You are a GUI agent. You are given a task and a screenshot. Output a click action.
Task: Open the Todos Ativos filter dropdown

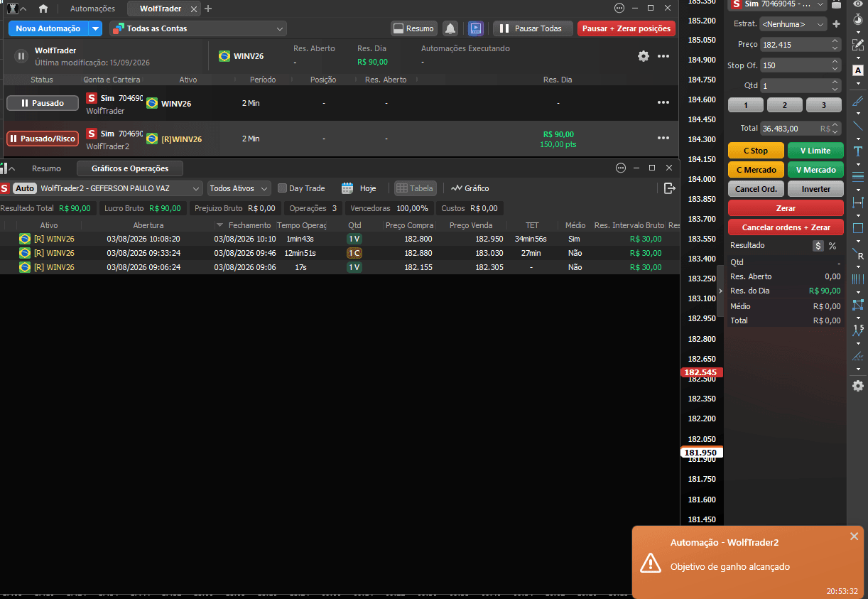click(x=239, y=188)
